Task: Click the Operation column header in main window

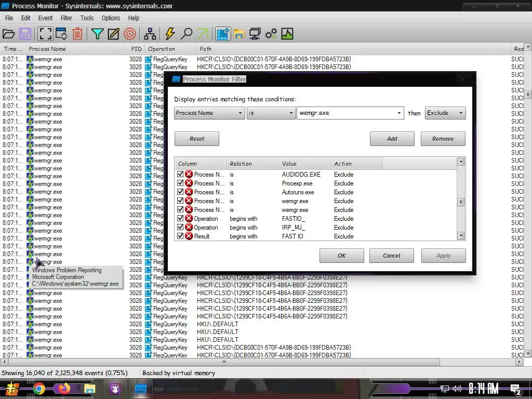Action: point(170,49)
